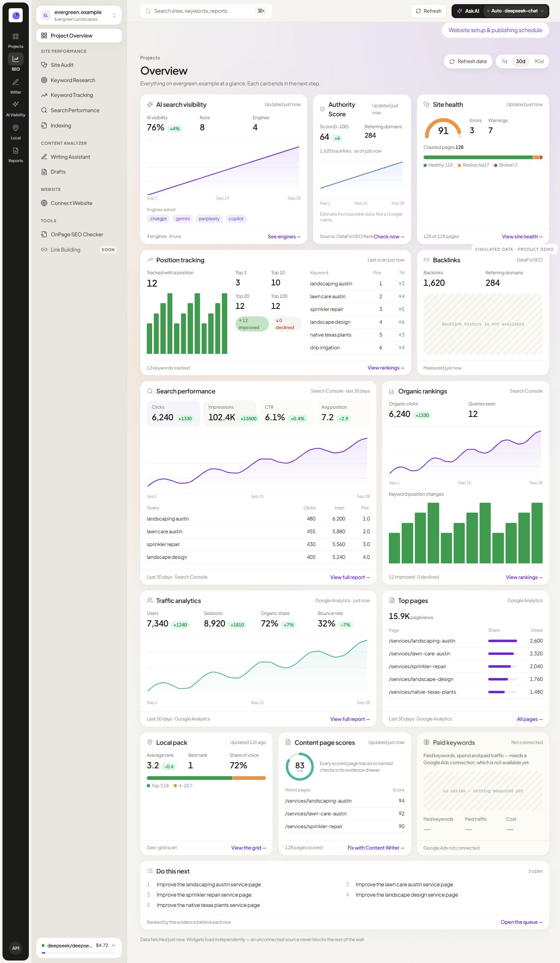
Task: Click Check now in Authority Score card
Action: coord(389,237)
